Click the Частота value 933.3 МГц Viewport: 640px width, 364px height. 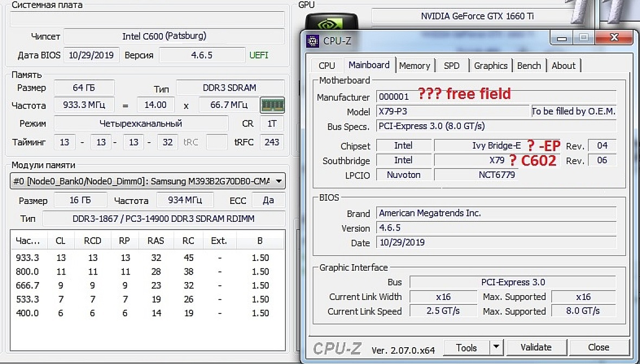84,105
